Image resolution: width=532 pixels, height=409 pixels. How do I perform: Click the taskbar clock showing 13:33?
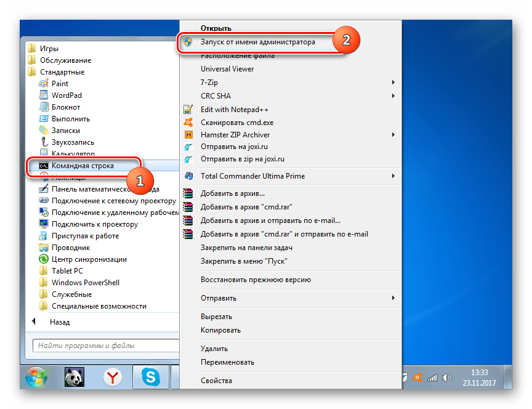point(480,378)
